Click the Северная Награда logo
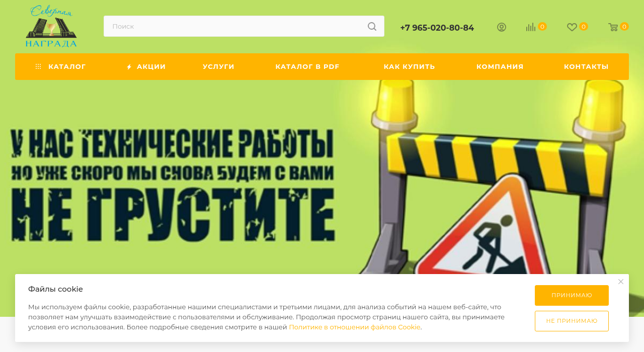Image resolution: width=644 pixels, height=352 pixels. 51,27
